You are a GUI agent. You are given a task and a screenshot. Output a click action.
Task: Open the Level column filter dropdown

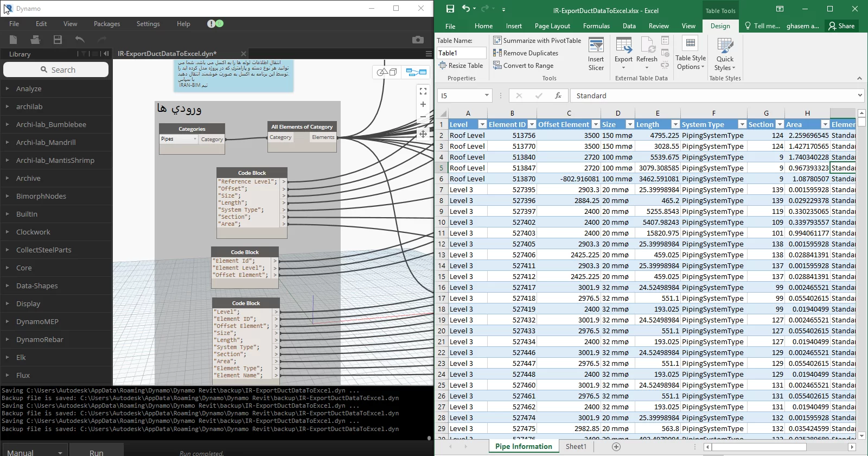pyautogui.click(x=482, y=124)
